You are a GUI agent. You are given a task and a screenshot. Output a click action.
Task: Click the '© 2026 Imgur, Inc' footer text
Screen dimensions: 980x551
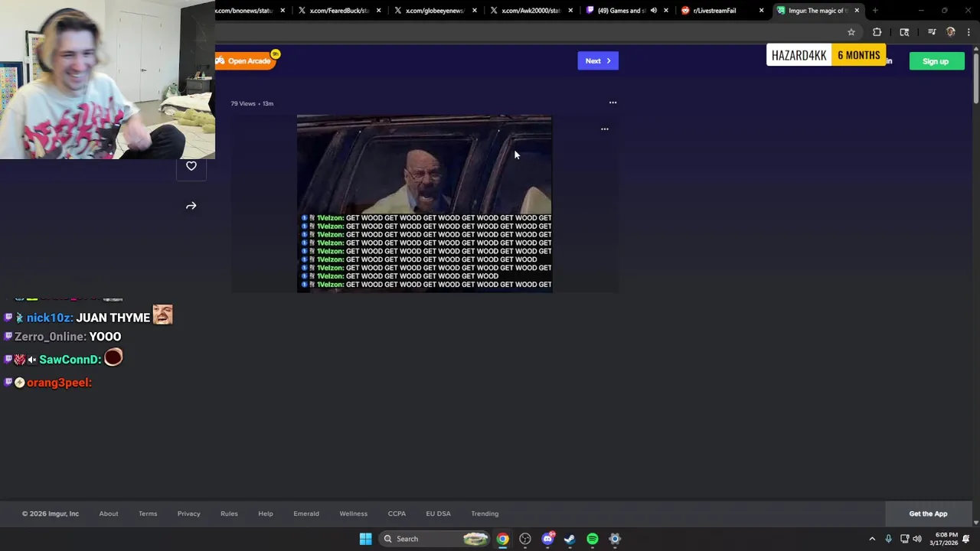tap(50, 514)
